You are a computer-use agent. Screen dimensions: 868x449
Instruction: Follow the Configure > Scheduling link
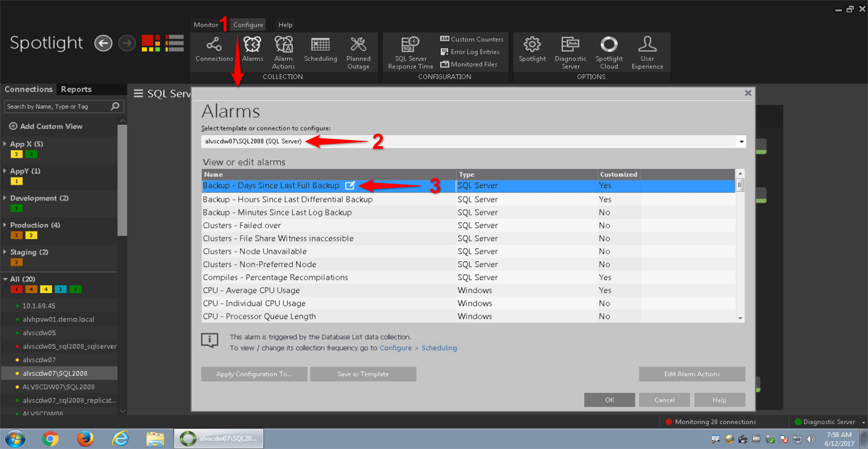[418, 348]
